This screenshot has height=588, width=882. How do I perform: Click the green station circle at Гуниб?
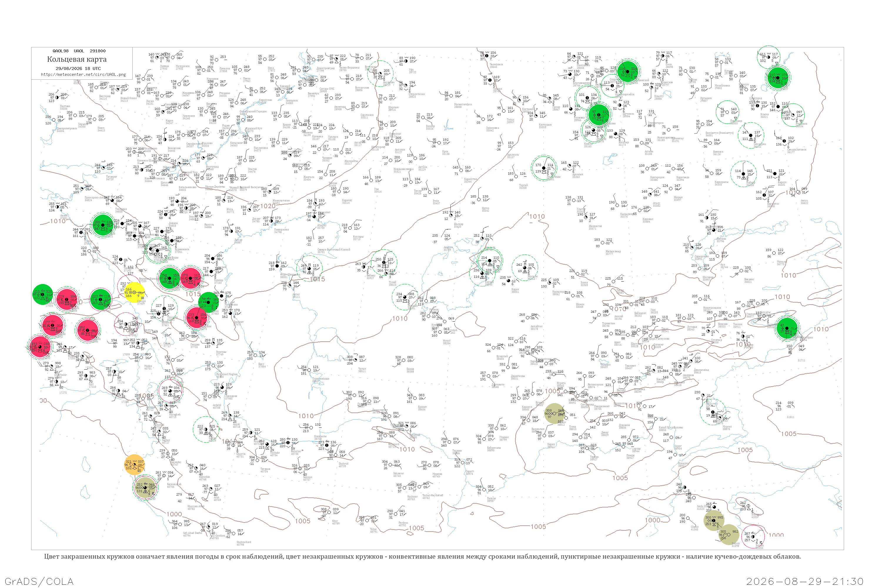coord(208,302)
